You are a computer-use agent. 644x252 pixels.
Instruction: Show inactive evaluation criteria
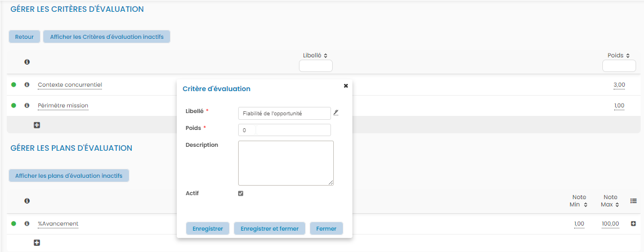(x=106, y=37)
